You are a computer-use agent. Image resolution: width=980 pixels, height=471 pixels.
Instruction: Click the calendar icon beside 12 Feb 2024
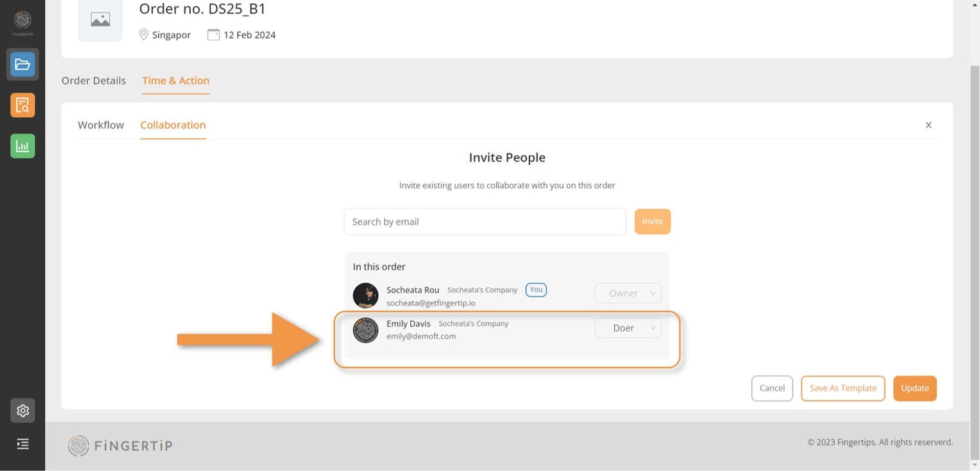pos(212,34)
